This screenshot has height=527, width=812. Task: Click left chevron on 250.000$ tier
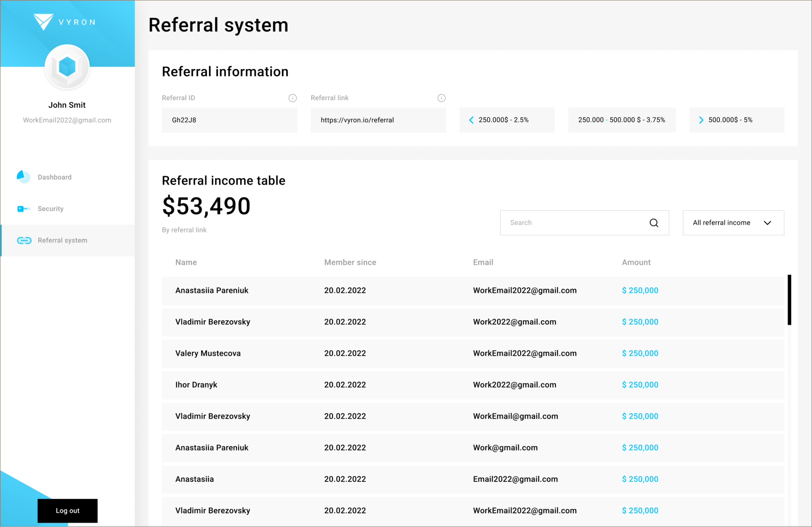tap(471, 120)
